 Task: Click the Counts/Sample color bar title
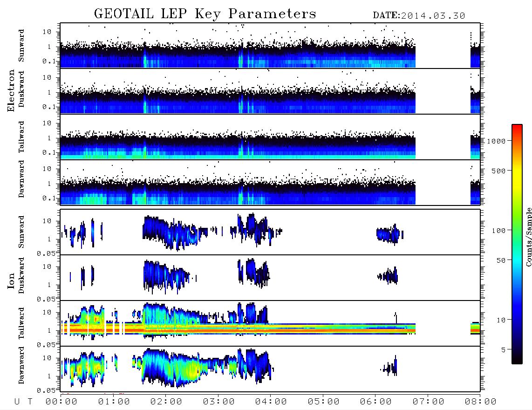(528, 237)
